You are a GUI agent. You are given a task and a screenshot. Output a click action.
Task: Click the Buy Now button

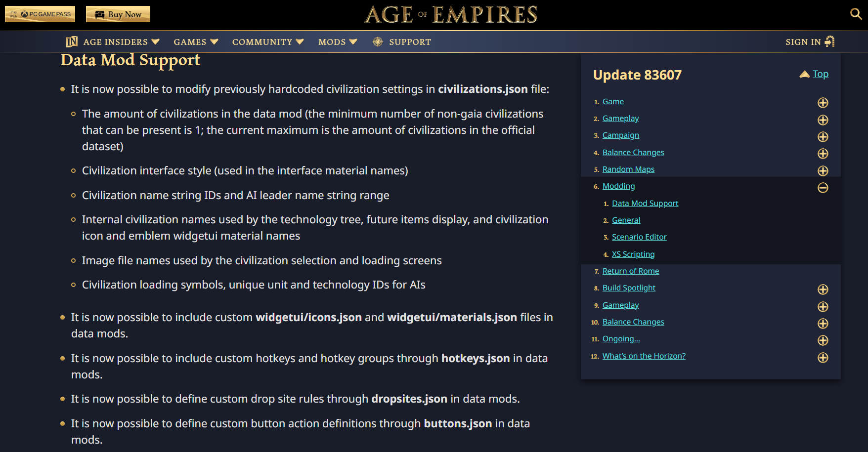tap(118, 14)
